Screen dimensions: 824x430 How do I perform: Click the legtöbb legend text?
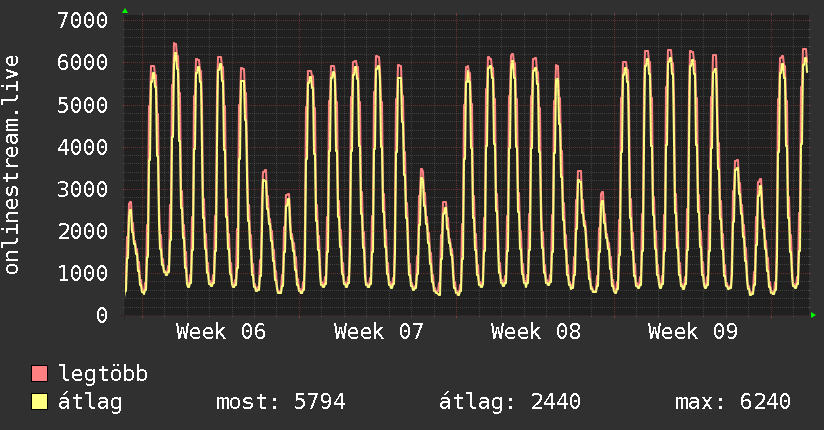(104, 374)
